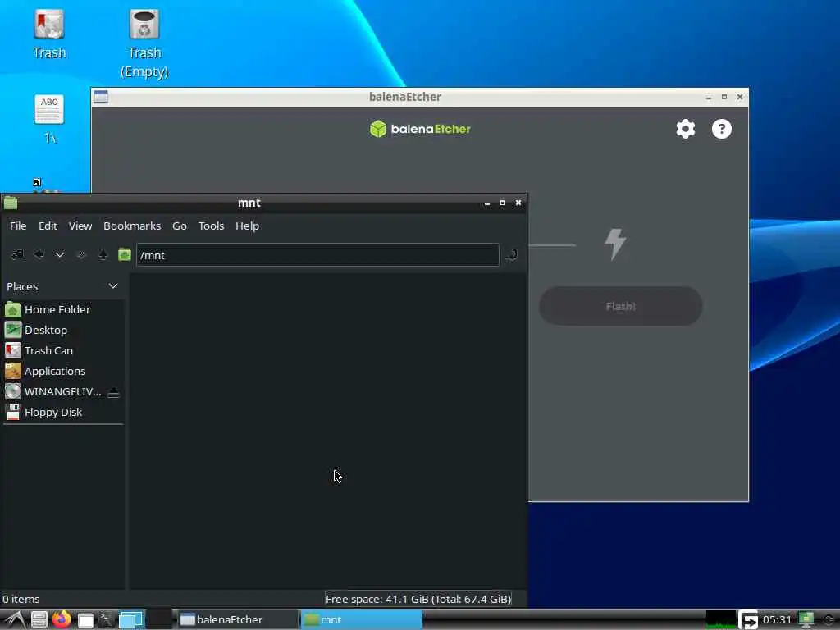The image size is (840, 630).
Task: Select Home Folder in Places
Action: 62,309
